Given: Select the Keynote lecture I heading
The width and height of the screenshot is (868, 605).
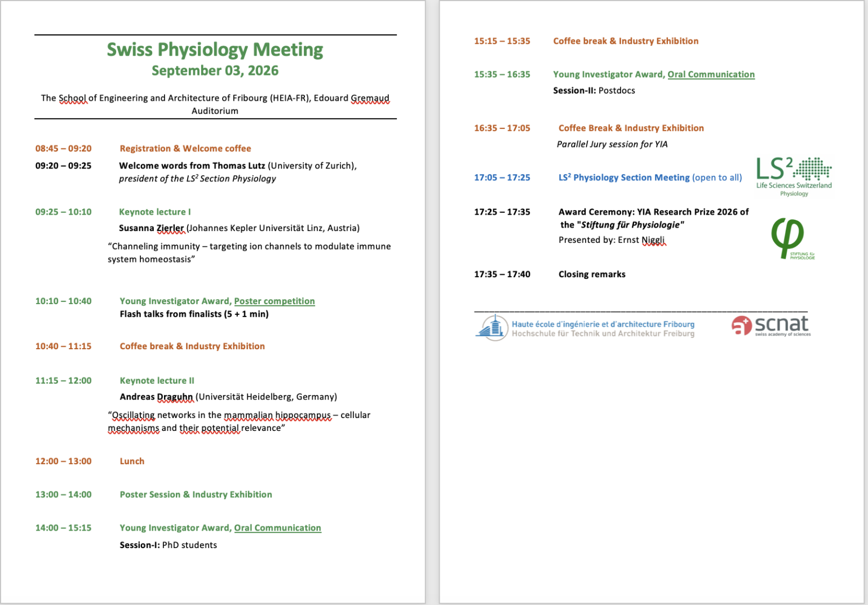Looking at the screenshot, I should coord(155,212).
